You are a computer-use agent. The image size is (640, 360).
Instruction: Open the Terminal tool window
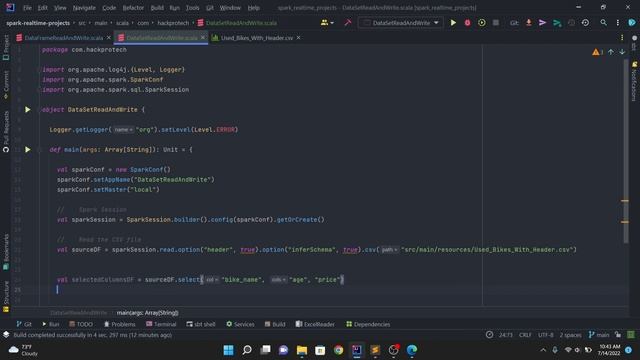coord(161,324)
